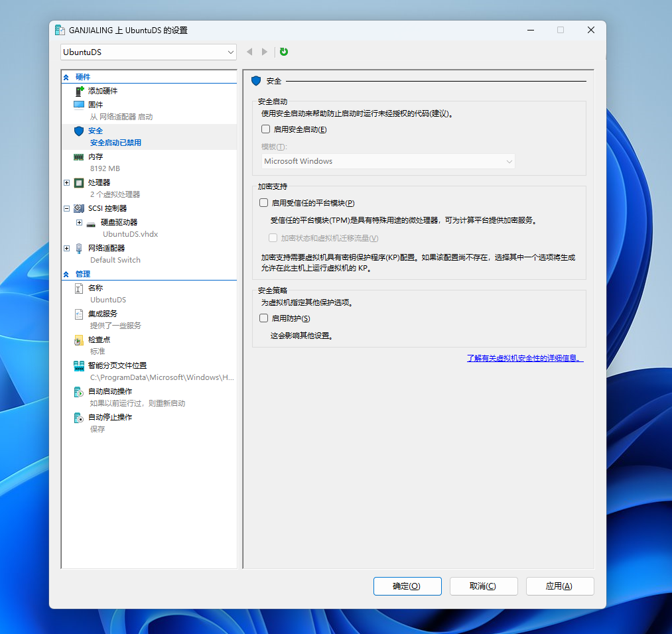
Task: Click the 网络适配器 network adapter icon
Action: pos(79,249)
